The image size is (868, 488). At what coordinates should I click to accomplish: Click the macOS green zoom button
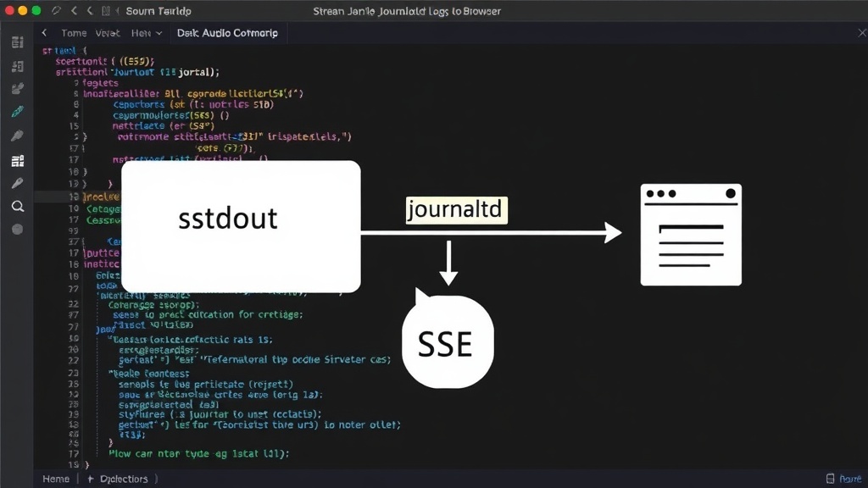pos(36,10)
